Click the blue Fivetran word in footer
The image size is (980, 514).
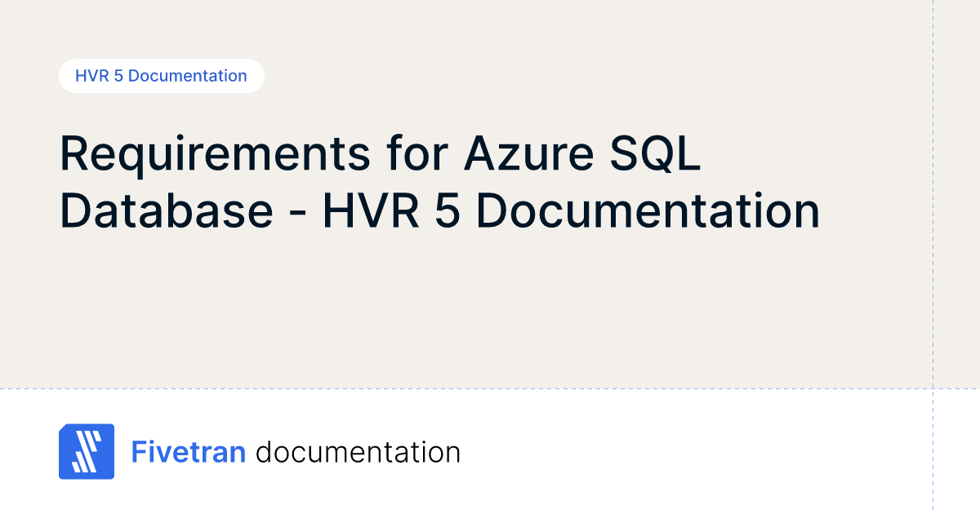coord(189,452)
